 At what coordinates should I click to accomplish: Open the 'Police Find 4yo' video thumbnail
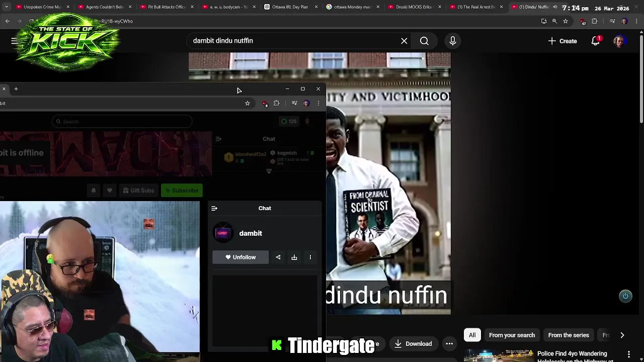(499, 356)
